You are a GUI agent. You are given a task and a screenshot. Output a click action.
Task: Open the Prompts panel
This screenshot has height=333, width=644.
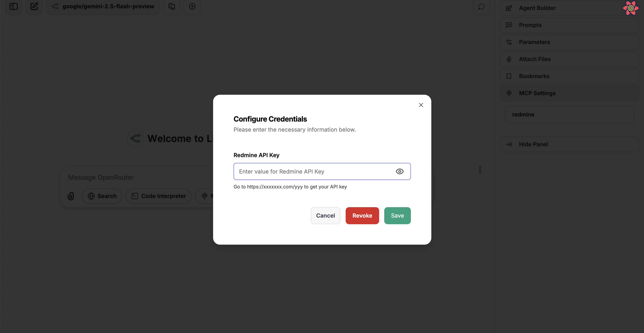click(x=569, y=25)
